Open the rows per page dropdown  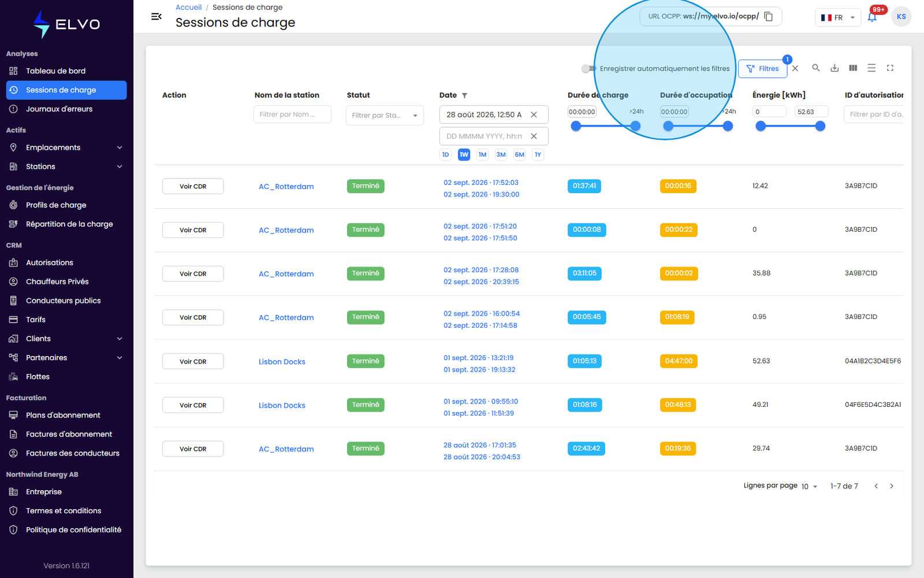(x=809, y=487)
